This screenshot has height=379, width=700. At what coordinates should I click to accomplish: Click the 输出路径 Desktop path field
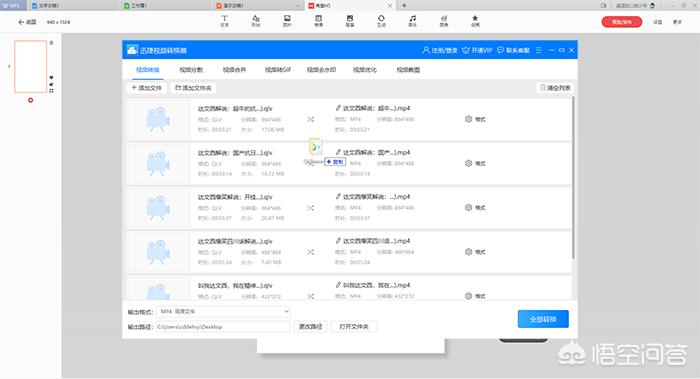tap(224, 327)
